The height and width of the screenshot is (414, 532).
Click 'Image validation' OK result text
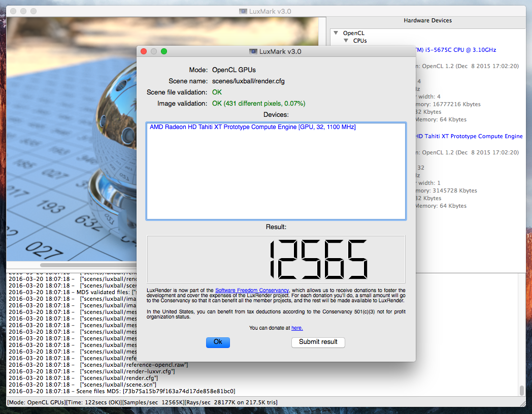258,104
